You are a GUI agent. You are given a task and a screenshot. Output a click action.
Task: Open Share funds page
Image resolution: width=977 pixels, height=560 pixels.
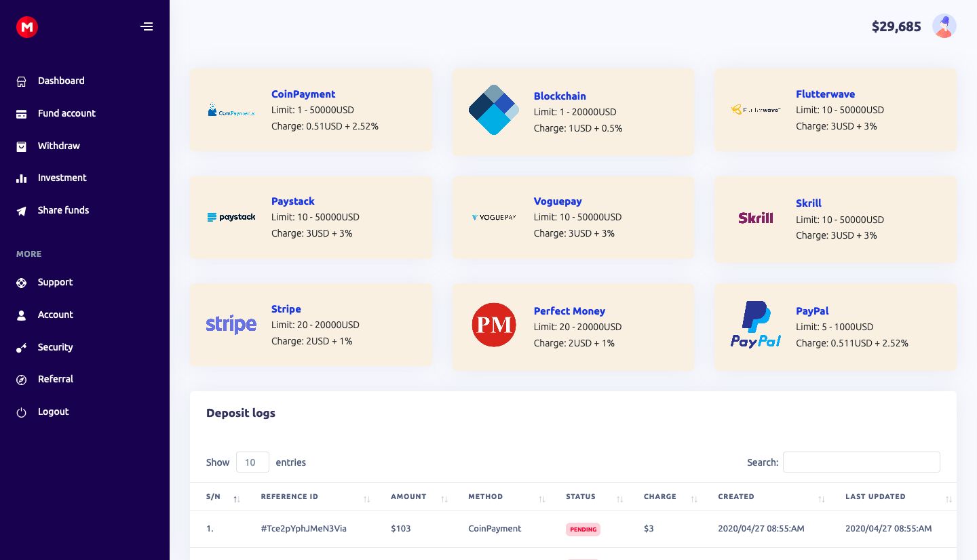64,210
